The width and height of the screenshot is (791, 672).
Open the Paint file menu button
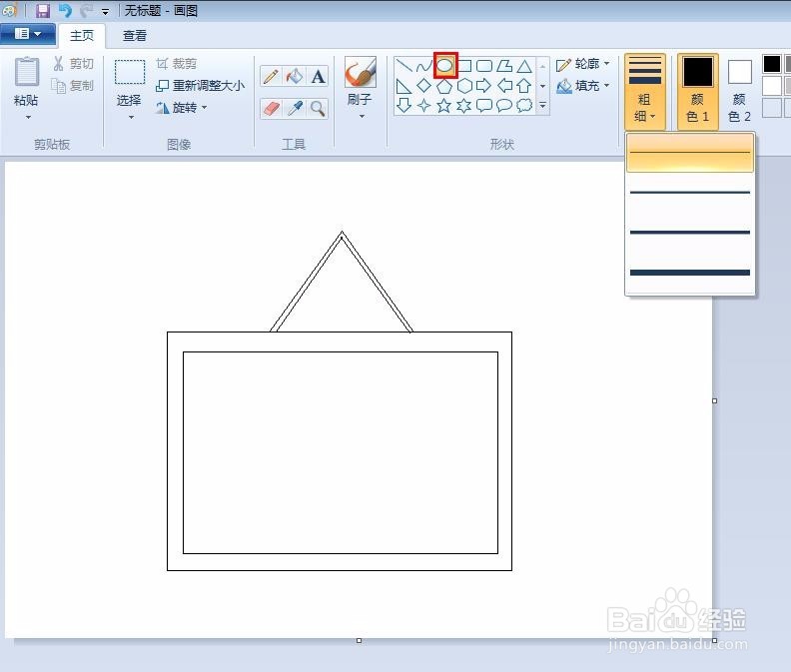28,34
